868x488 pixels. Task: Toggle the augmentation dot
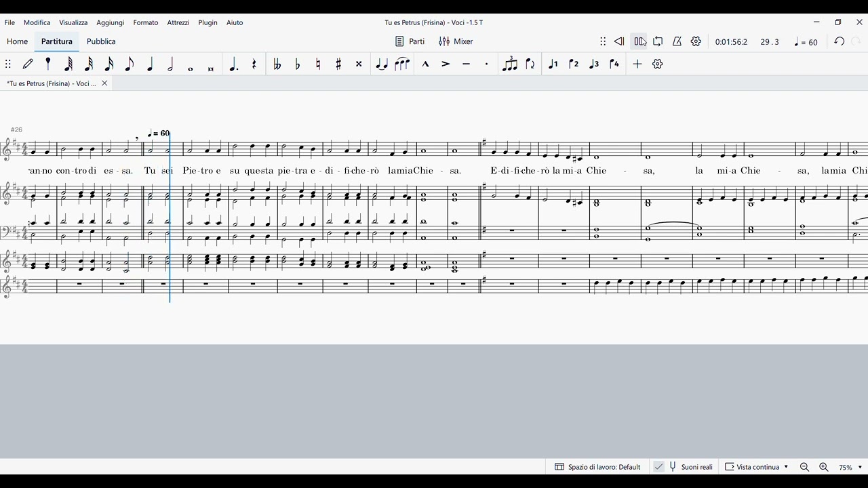pyautogui.click(x=233, y=64)
